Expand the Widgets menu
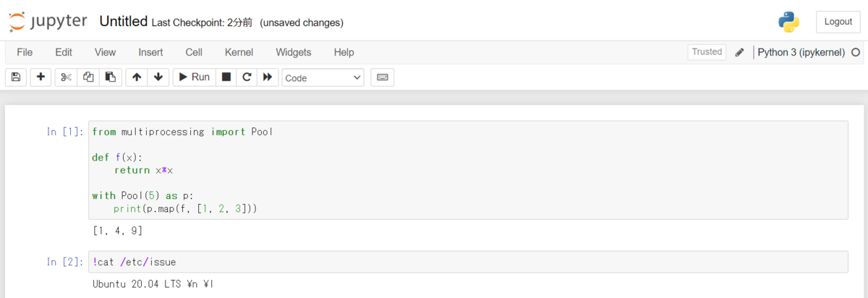Image resolution: width=868 pixels, height=298 pixels. [294, 52]
